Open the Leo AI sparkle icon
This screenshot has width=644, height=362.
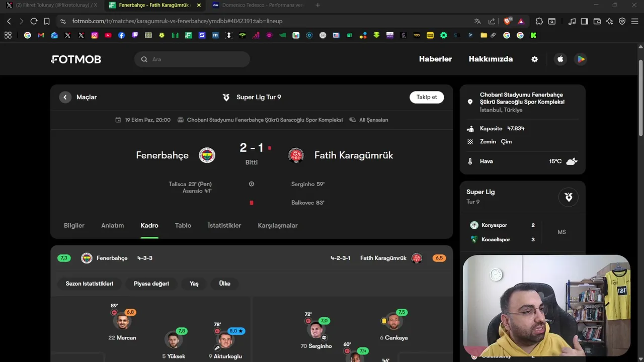tap(610, 21)
